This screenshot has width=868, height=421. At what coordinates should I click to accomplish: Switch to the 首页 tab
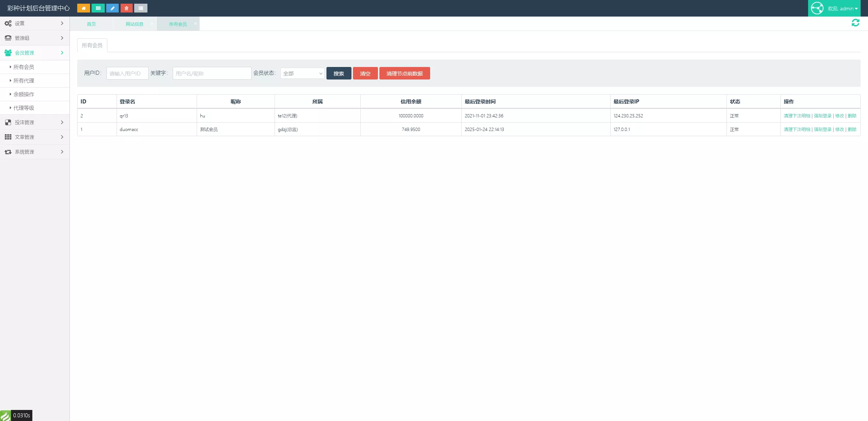pyautogui.click(x=91, y=24)
